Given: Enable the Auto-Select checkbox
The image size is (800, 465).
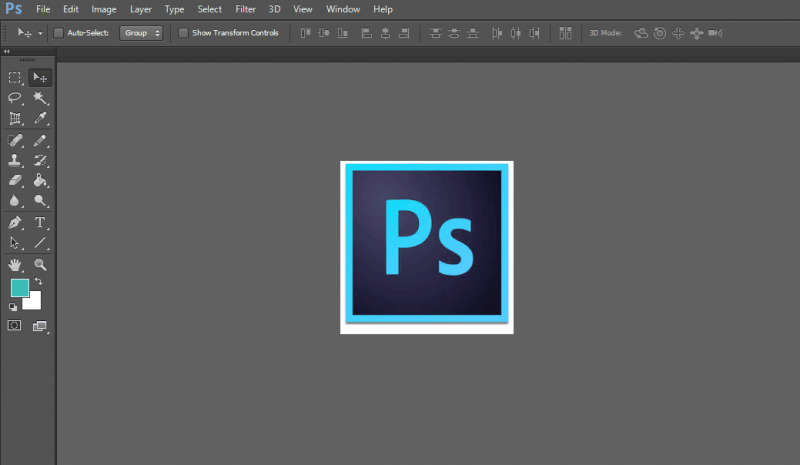Looking at the screenshot, I should tap(58, 33).
